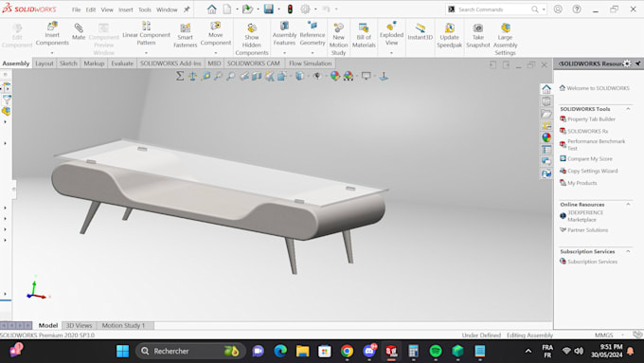Click Smart Fasteners icon
The width and height of the screenshot is (644, 363).
pos(186,35)
